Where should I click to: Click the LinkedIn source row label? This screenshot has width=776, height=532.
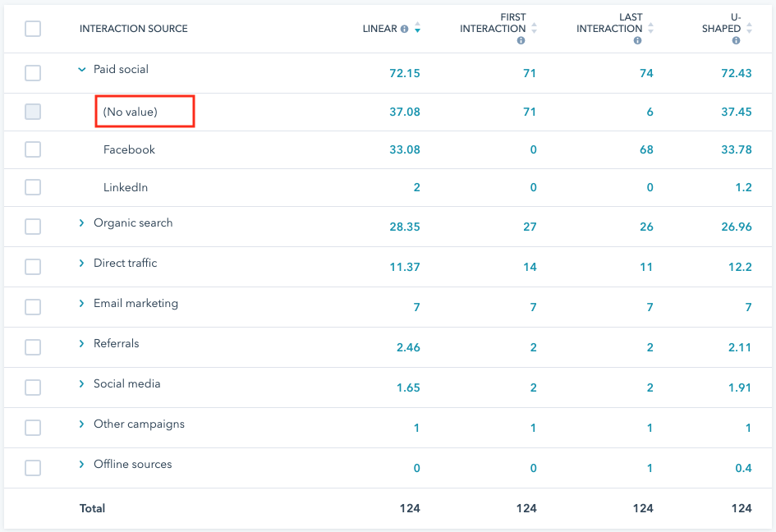pos(126,187)
